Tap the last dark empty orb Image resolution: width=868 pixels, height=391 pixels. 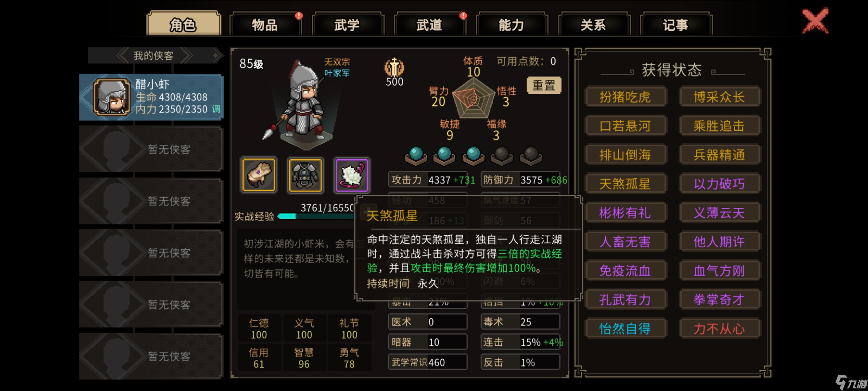(x=531, y=156)
